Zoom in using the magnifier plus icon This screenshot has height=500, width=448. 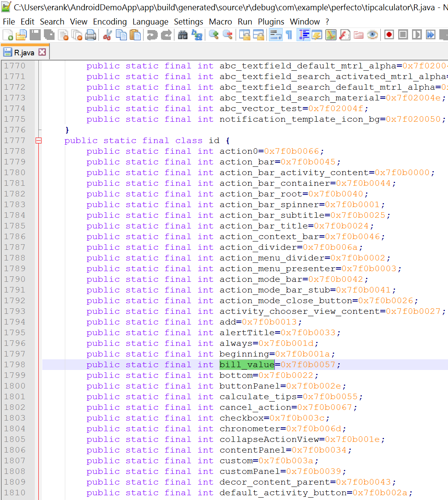pos(214,35)
